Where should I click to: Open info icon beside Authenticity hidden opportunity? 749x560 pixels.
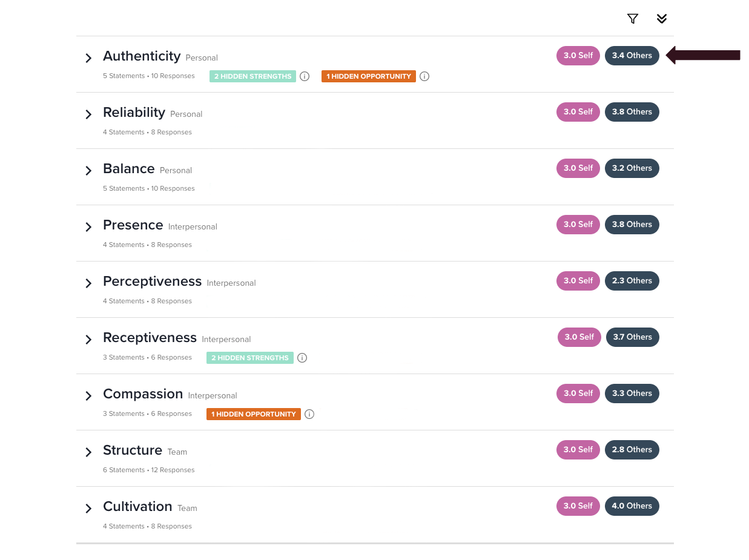pyautogui.click(x=424, y=76)
